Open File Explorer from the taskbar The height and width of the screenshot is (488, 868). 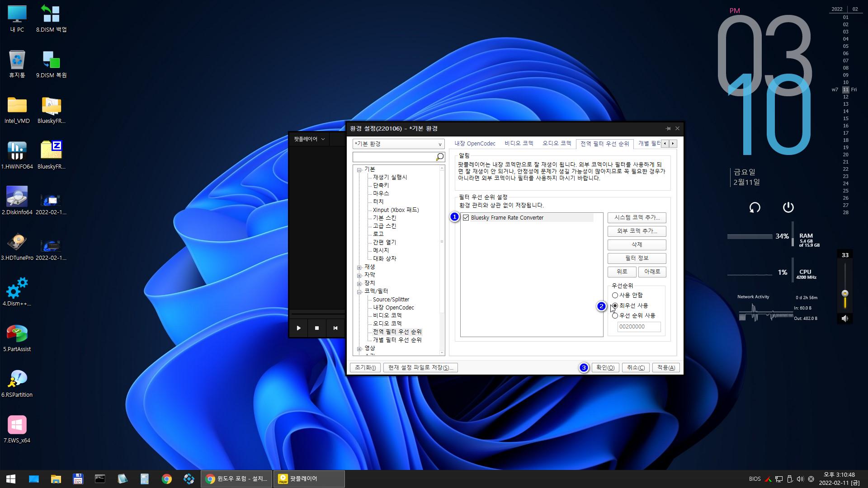click(x=56, y=479)
